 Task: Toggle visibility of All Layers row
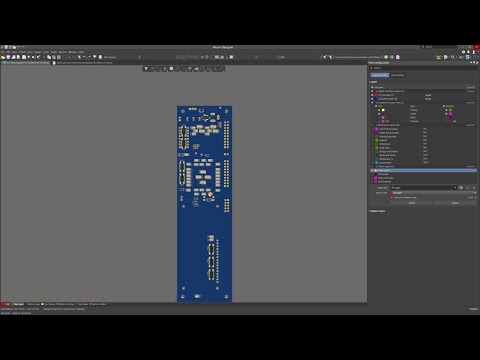[x=372, y=87]
